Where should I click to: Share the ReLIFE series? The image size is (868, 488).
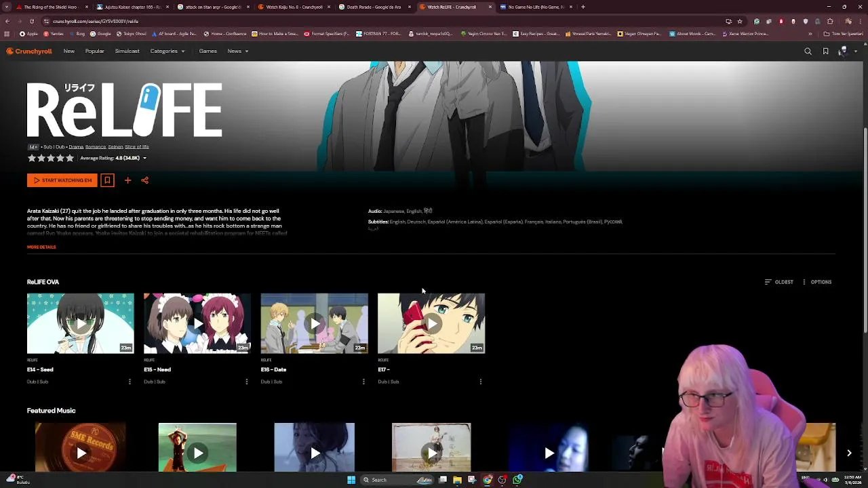tap(144, 180)
